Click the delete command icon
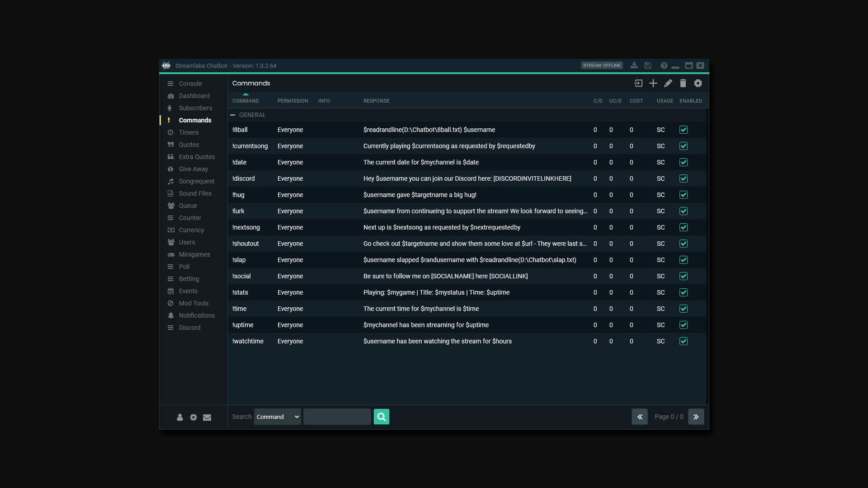 [683, 83]
